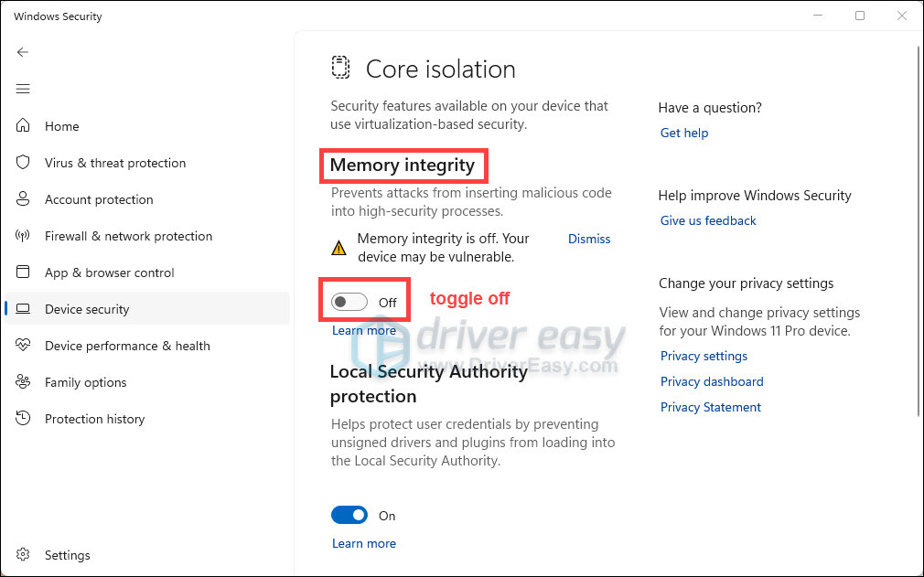Image resolution: width=924 pixels, height=577 pixels.
Task: Click the Virus & threat protection shield icon
Action: (23, 162)
